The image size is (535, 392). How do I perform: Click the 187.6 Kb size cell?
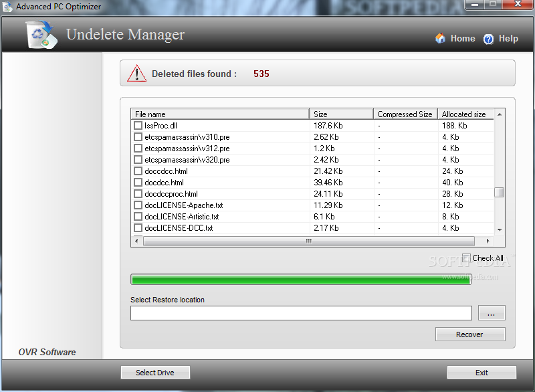pyautogui.click(x=328, y=126)
